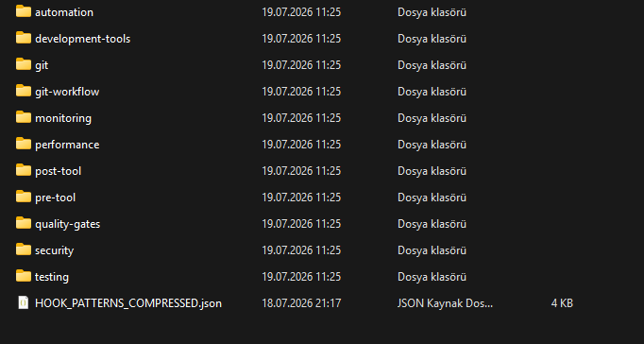
Task: Select the security folder name text
Action: [54, 250]
